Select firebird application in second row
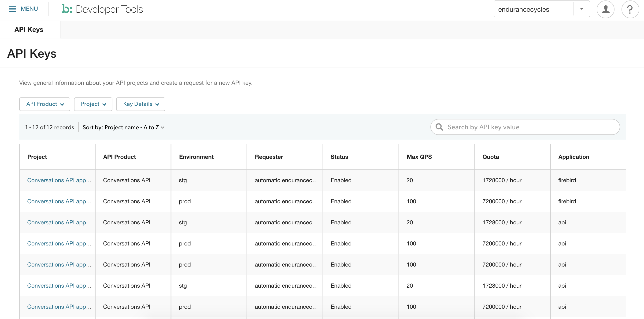The height and width of the screenshot is (319, 644). tap(567, 201)
